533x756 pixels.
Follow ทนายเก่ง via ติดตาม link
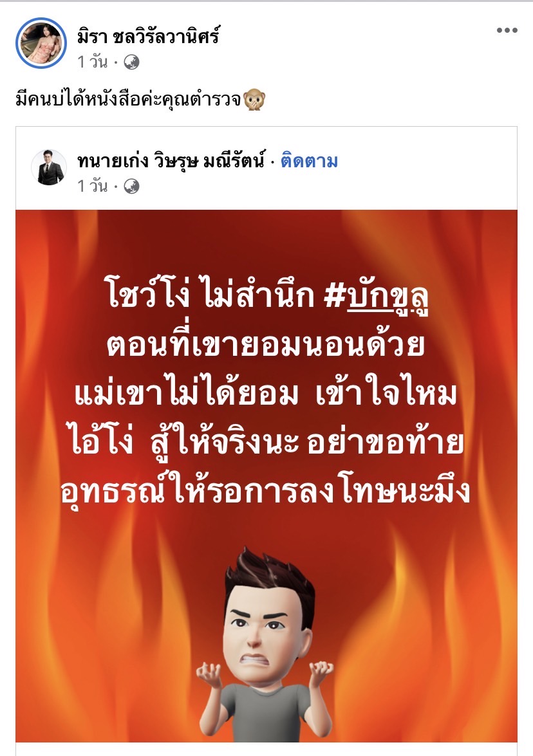[309, 161]
